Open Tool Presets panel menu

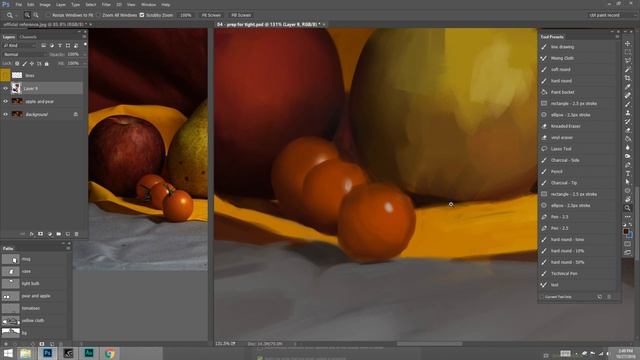pos(617,37)
